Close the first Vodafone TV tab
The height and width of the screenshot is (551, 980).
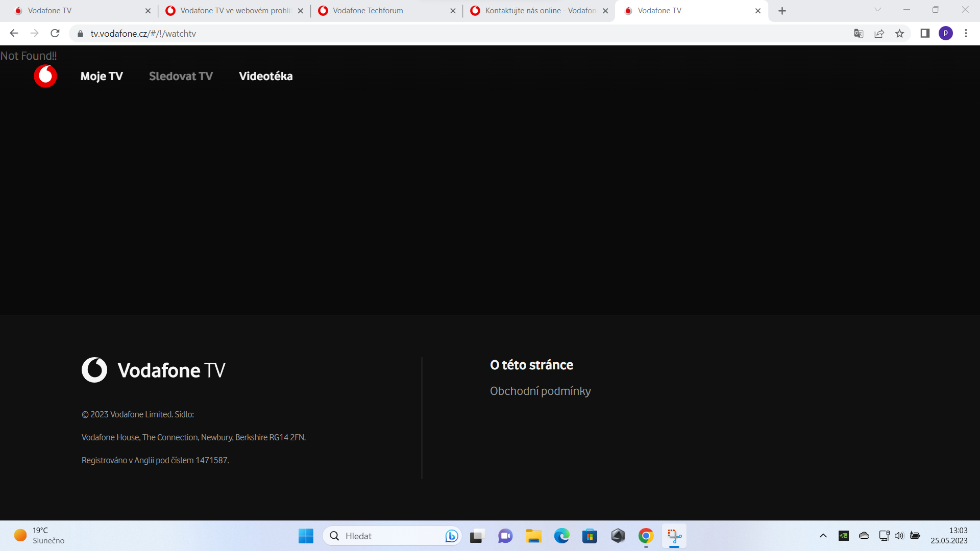click(x=148, y=11)
